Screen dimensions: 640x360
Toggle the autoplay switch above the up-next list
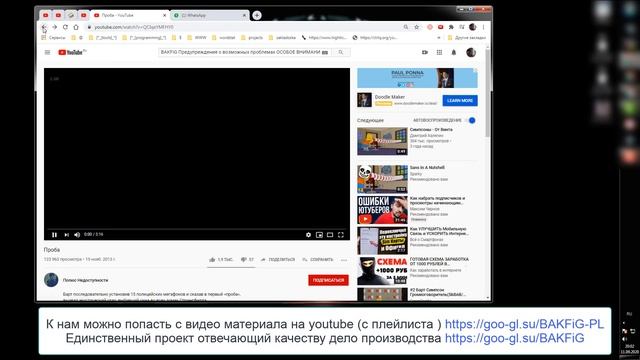(x=471, y=120)
